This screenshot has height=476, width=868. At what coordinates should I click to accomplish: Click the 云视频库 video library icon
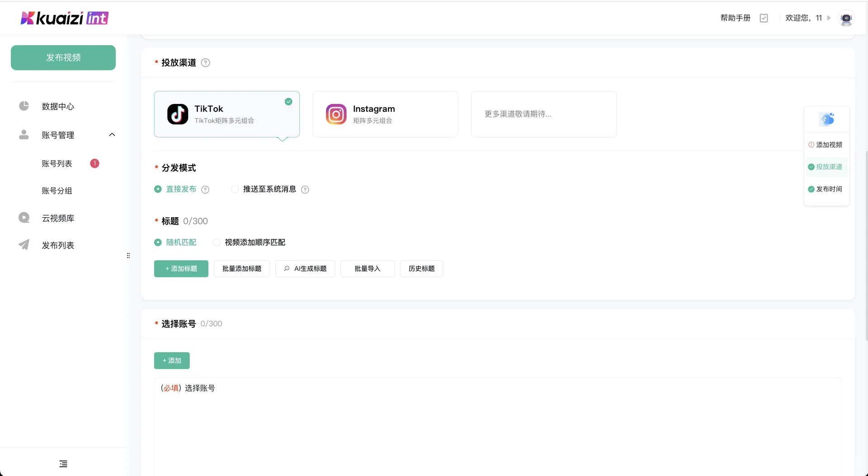24,217
